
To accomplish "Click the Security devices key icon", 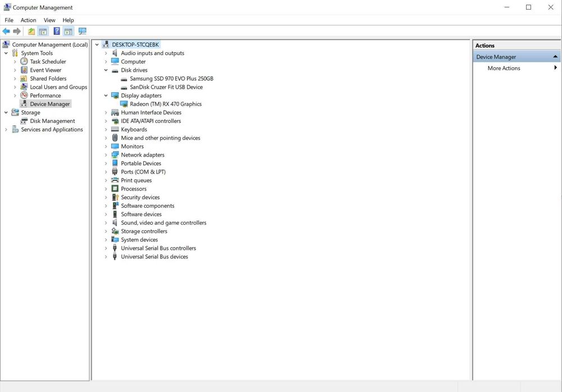I will pos(115,197).
